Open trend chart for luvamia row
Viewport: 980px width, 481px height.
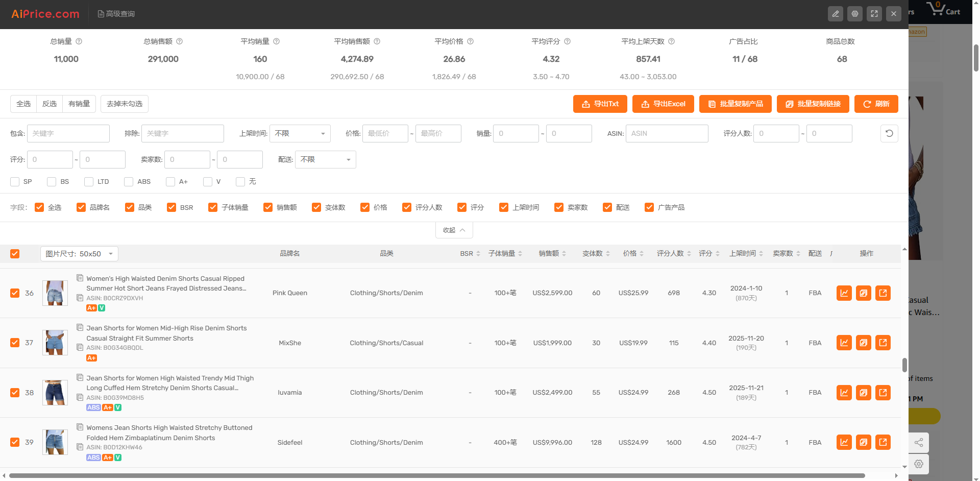point(844,393)
